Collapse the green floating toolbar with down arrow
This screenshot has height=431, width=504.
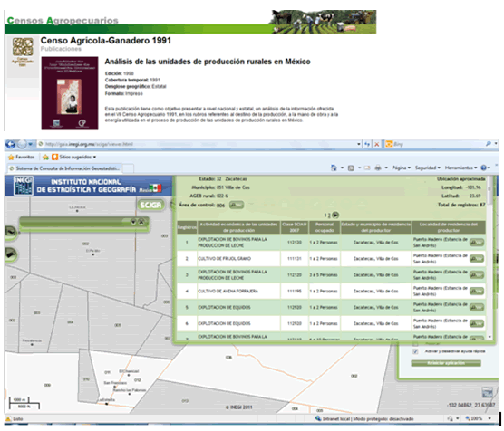133,222
